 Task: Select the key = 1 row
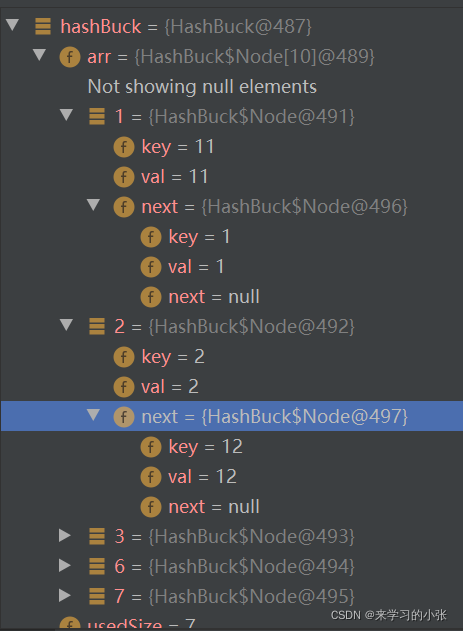pyautogui.click(x=232, y=237)
